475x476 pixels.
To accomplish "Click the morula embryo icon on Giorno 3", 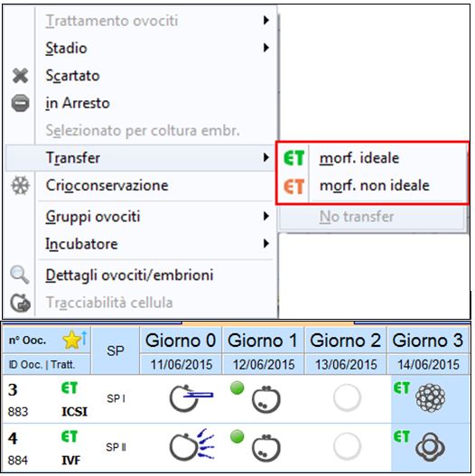I will coord(430,398).
